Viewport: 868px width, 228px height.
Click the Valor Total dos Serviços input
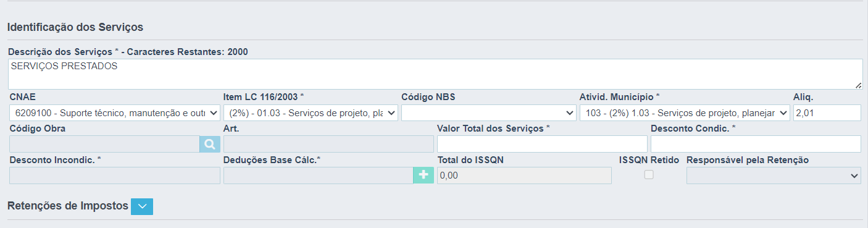pyautogui.click(x=542, y=144)
